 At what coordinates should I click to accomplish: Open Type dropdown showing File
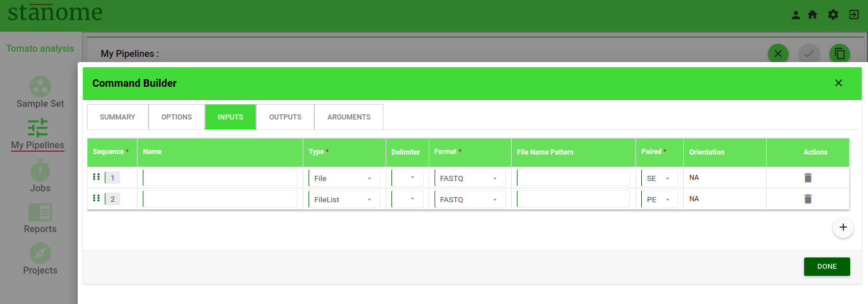tap(344, 178)
